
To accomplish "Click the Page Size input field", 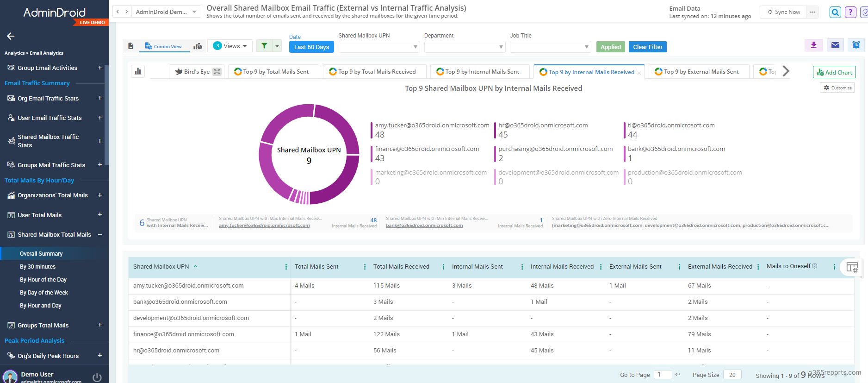I will click(x=732, y=375).
